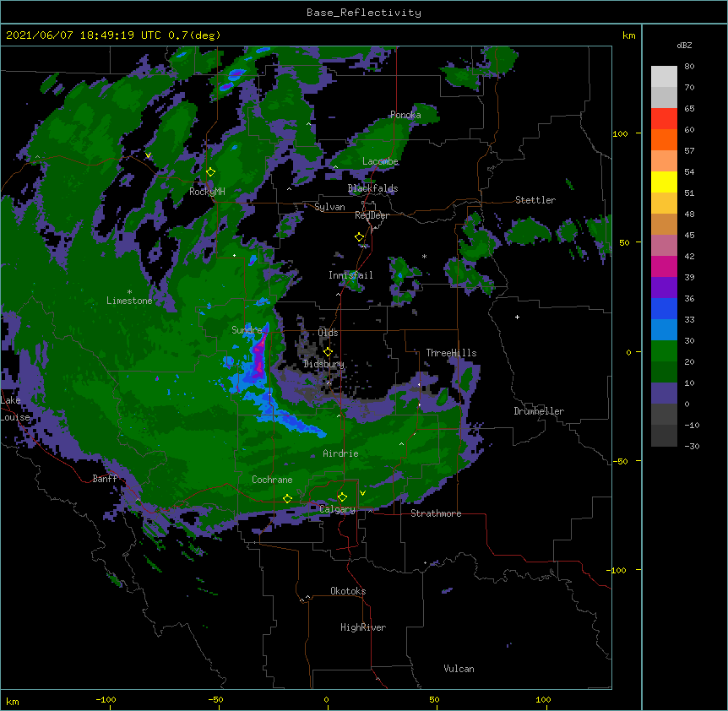Click the asterisk marker above Limestone label
728x711 pixels.
coord(129,292)
